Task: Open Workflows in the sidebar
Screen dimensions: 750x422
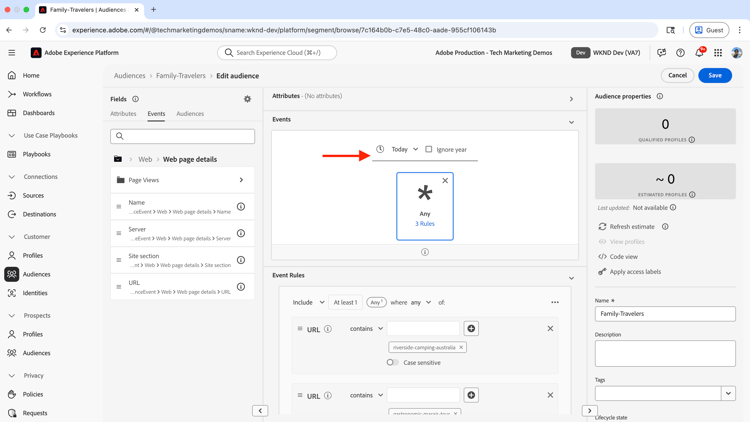Action: point(37,94)
